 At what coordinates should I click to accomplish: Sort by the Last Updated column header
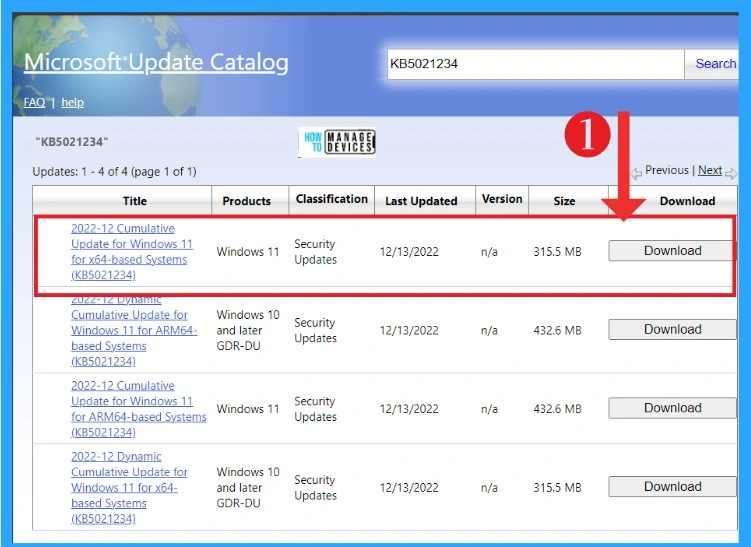tap(421, 201)
